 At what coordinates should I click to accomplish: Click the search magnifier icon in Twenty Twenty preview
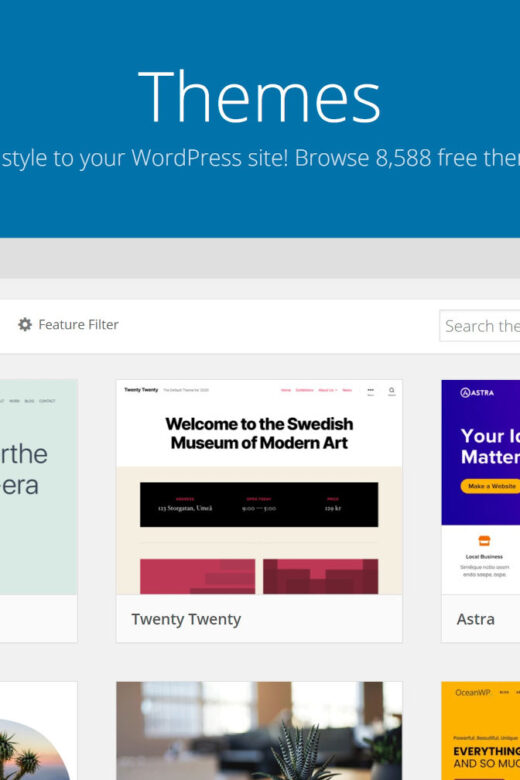(x=392, y=390)
